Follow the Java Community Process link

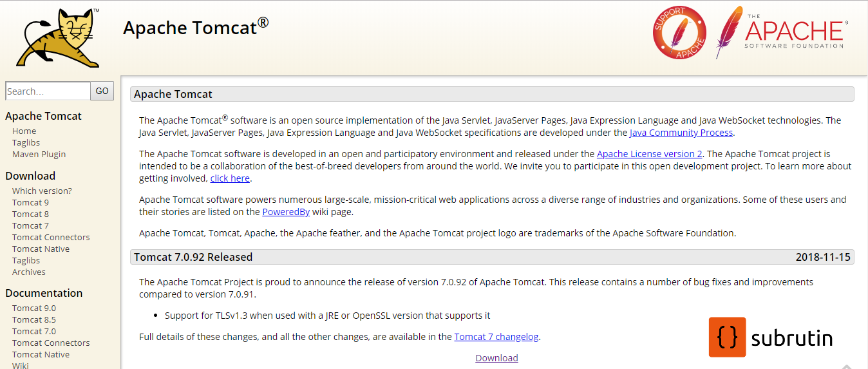click(681, 133)
